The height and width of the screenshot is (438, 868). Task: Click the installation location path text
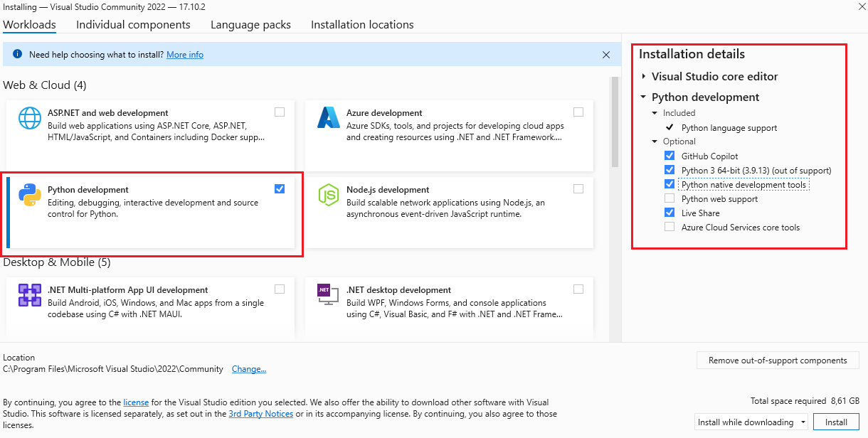click(x=112, y=369)
